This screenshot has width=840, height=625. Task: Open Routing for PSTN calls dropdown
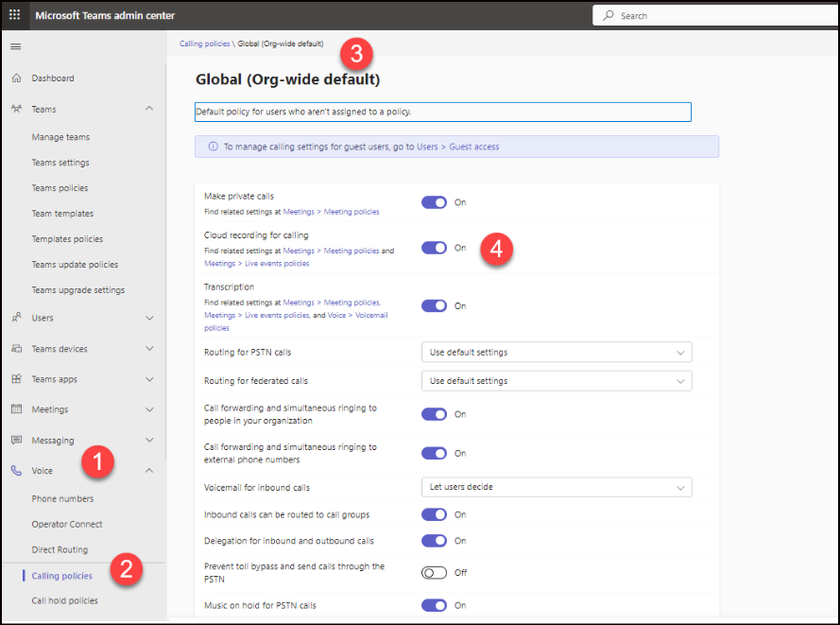pyautogui.click(x=556, y=353)
